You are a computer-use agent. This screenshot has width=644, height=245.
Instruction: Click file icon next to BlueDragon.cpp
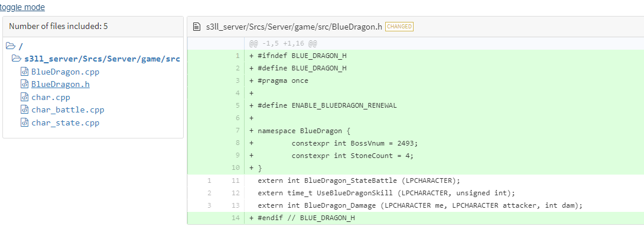click(25, 72)
